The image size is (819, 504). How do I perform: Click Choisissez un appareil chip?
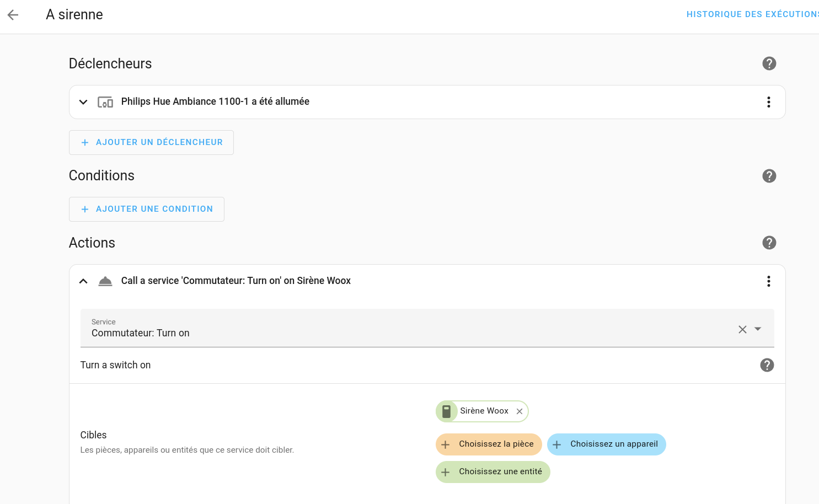tap(606, 444)
